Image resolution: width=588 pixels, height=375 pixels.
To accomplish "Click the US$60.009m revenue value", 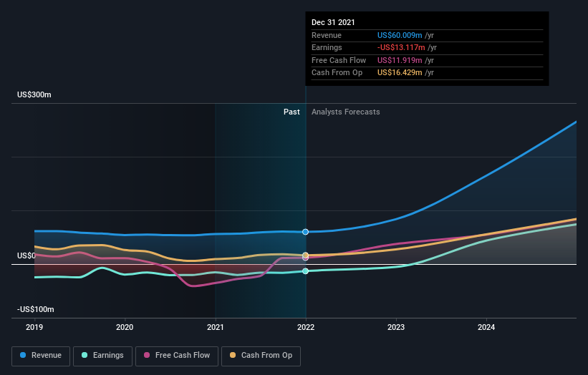I will [400, 35].
